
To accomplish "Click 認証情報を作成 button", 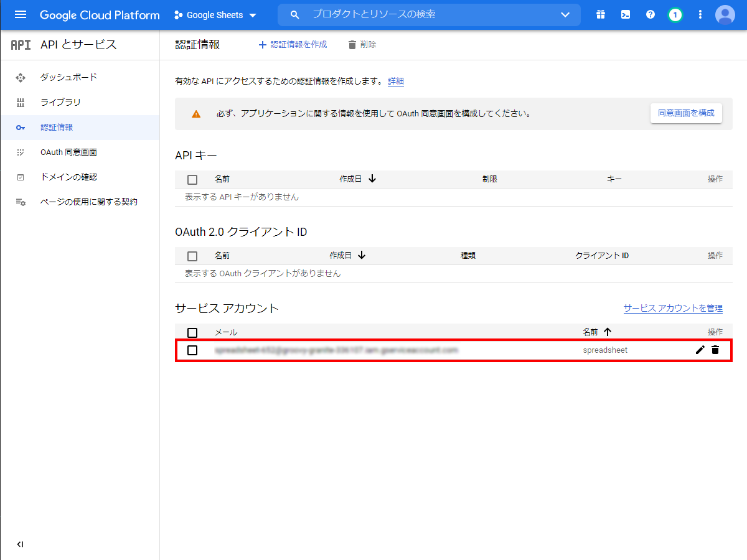I will pos(292,45).
